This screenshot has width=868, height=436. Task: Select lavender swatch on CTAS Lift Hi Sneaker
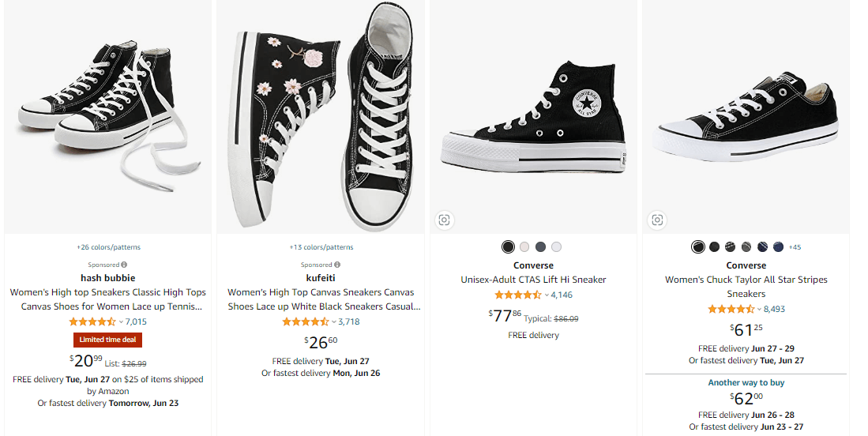click(x=557, y=247)
